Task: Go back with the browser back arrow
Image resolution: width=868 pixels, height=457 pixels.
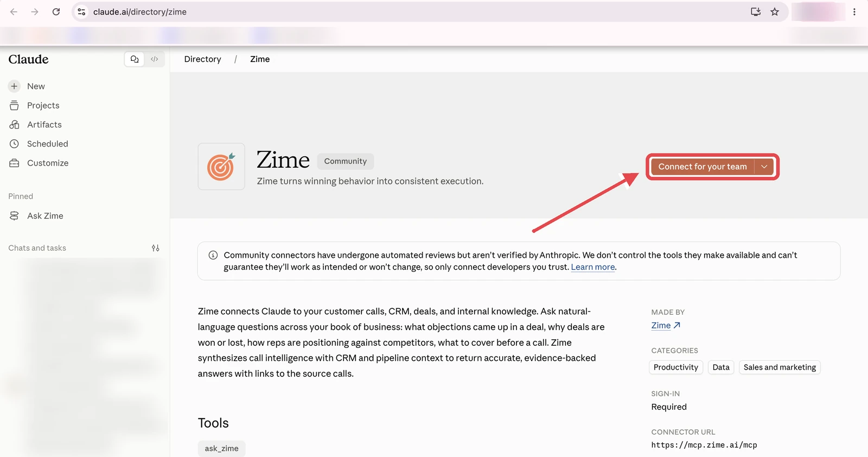Action: (x=14, y=11)
